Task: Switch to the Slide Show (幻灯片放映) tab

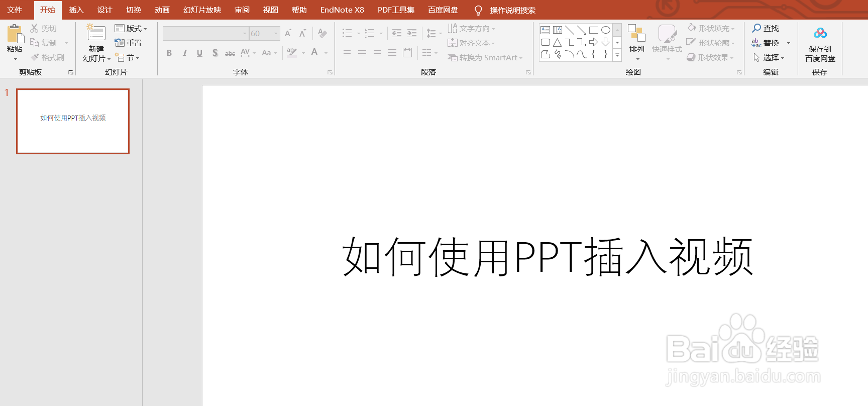Action: 202,10
